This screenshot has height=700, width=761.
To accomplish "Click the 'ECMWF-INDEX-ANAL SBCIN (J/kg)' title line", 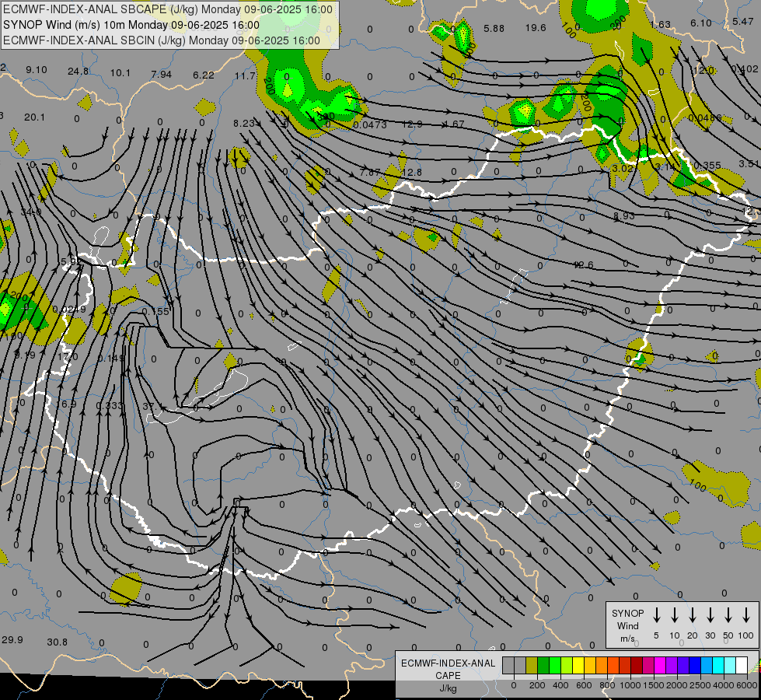I will (162, 40).
